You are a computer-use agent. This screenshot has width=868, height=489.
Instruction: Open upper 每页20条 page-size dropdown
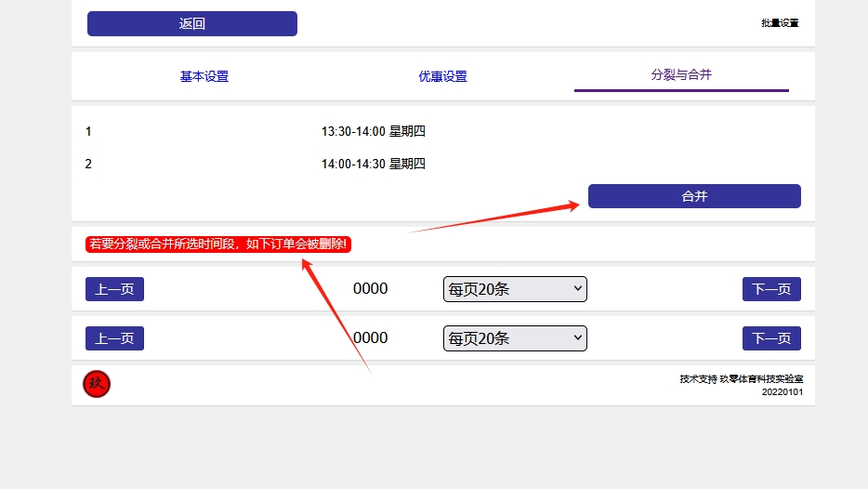(x=515, y=289)
